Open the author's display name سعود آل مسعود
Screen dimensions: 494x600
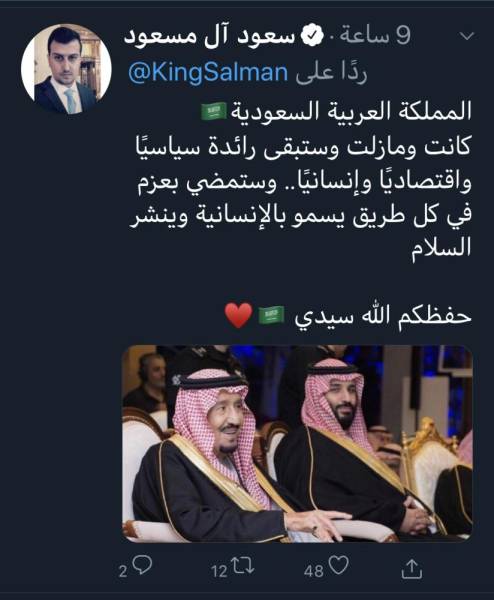[209, 36]
